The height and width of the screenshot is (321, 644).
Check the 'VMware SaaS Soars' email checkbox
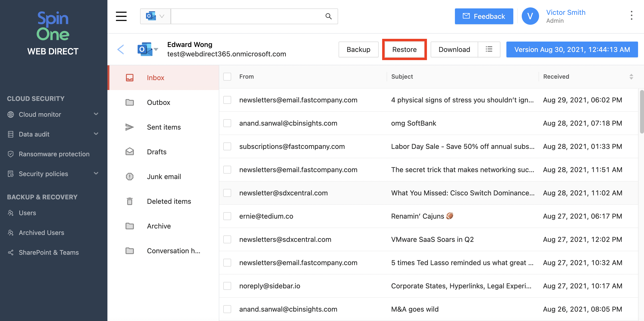coord(227,239)
